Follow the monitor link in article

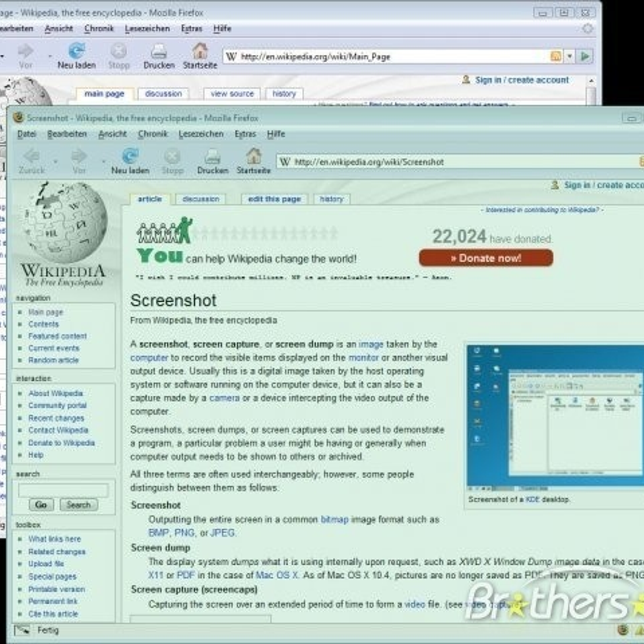(x=363, y=357)
